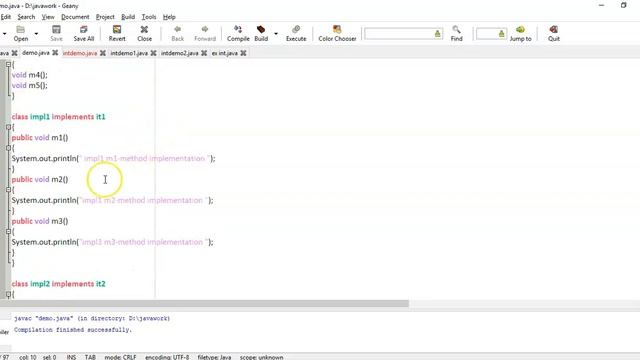Click 'scope: unknown' in status bar
Viewport: 640px width, 360px height.
tap(261, 357)
